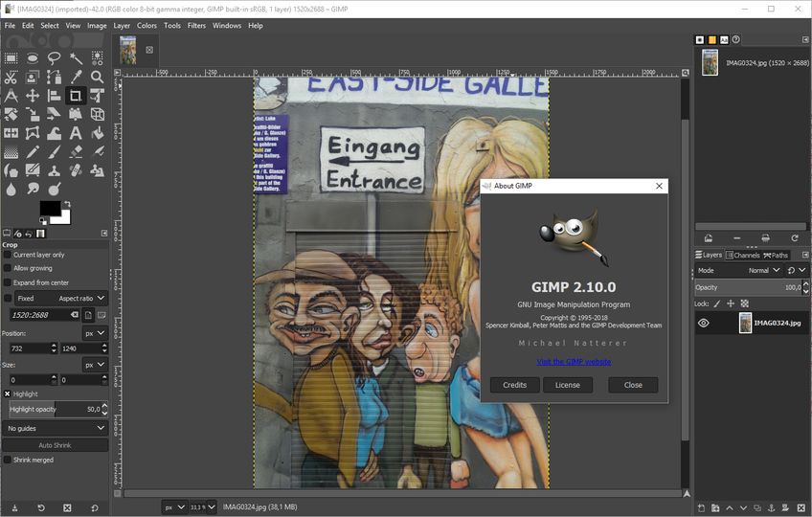
Task: Open Size unit px dropdown
Action: pyautogui.click(x=95, y=365)
